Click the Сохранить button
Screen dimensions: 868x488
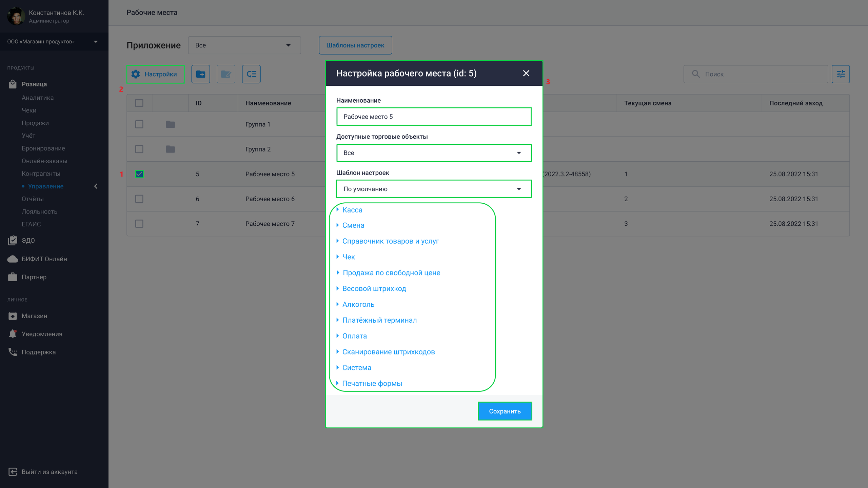(x=505, y=411)
